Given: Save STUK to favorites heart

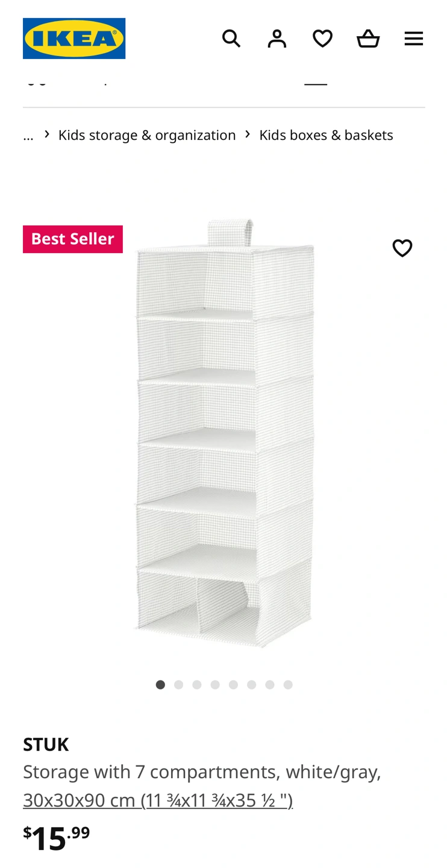Looking at the screenshot, I should 402,248.
